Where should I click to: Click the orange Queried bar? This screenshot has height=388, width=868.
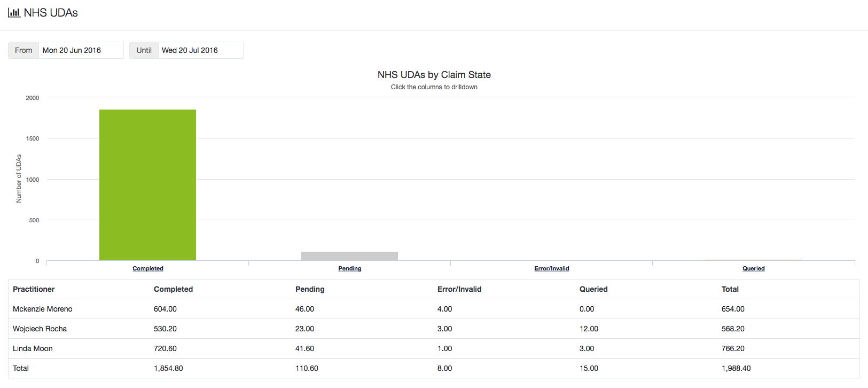coord(753,260)
